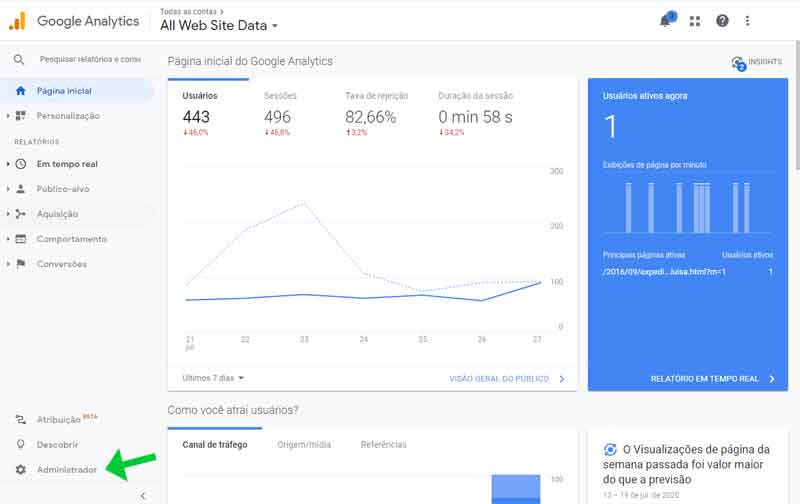This screenshot has height=504, width=800.
Task: Open Descobrir in the sidebar
Action: coord(58,444)
